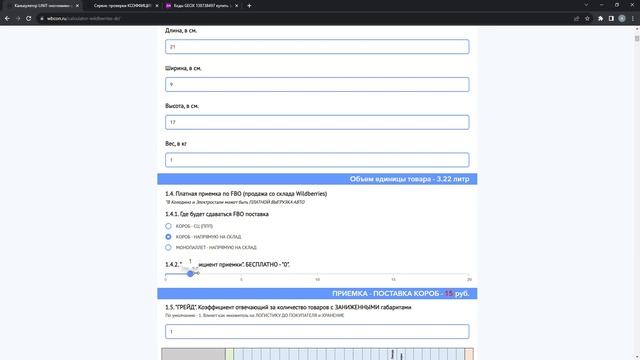Click slider track at the 10 mark
The image size is (640, 360).
coord(317,273)
